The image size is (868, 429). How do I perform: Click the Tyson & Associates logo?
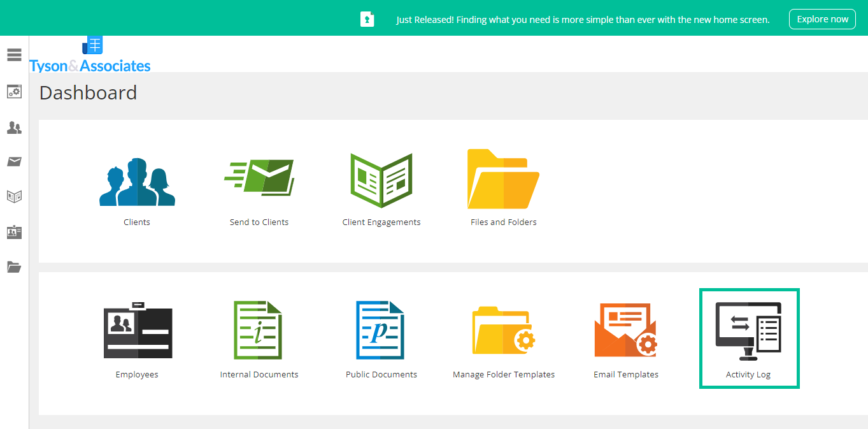coord(90,55)
